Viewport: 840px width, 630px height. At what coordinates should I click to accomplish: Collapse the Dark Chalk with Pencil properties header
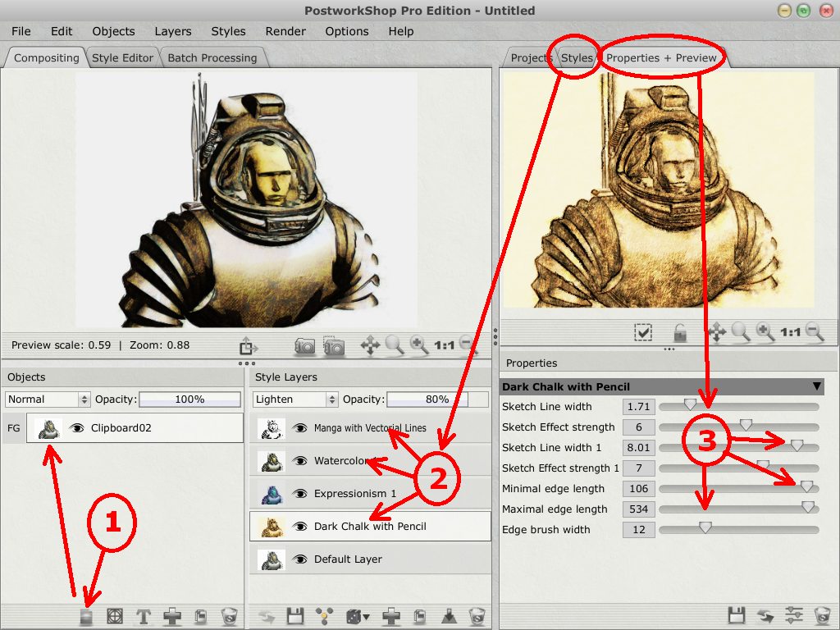click(816, 386)
